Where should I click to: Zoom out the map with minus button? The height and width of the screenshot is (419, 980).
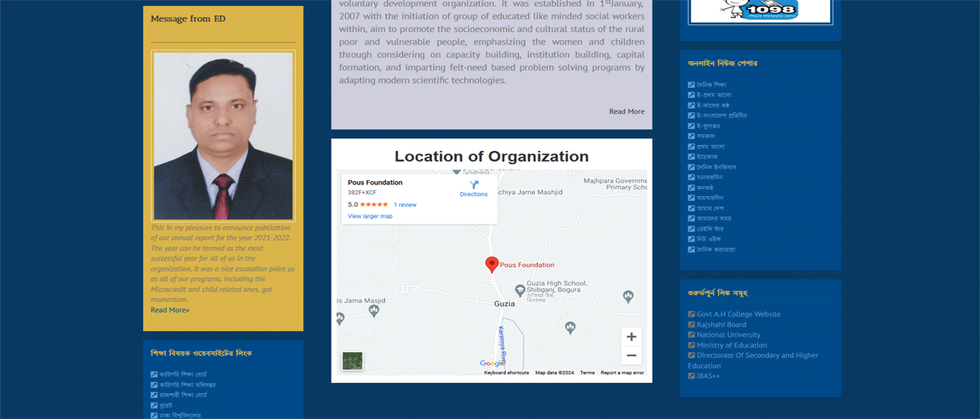click(632, 356)
